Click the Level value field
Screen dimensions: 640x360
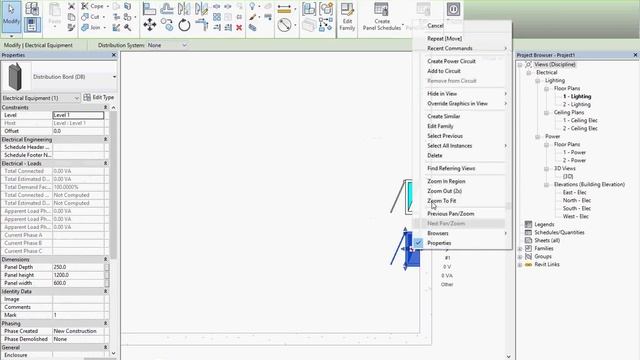coord(78,115)
